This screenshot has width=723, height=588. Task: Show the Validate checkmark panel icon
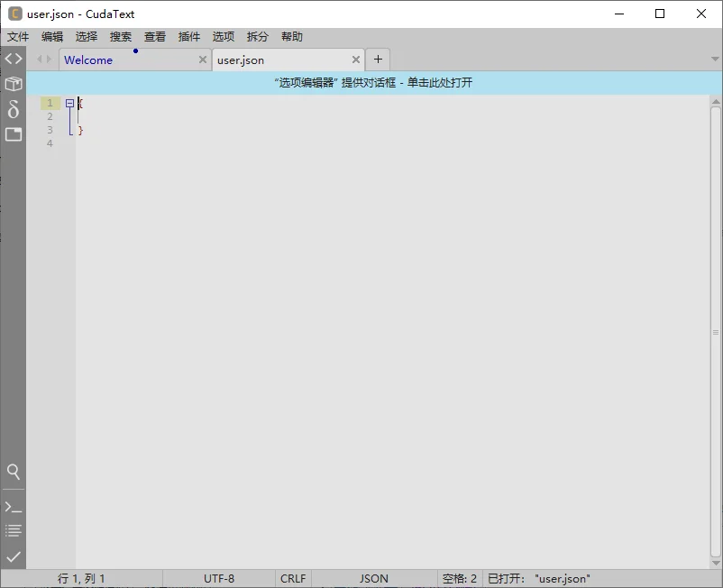pyautogui.click(x=14, y=556)
